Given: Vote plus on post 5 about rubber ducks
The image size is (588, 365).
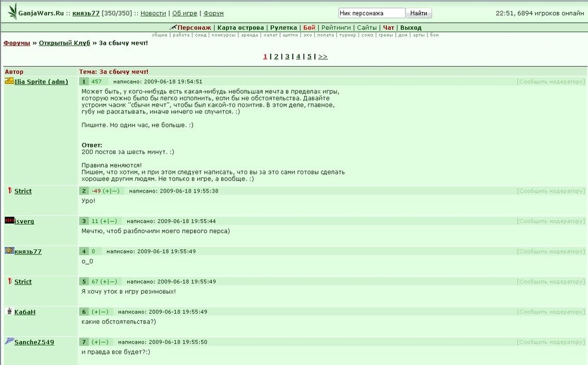Looking at the screenshot, I should point(104,282).
